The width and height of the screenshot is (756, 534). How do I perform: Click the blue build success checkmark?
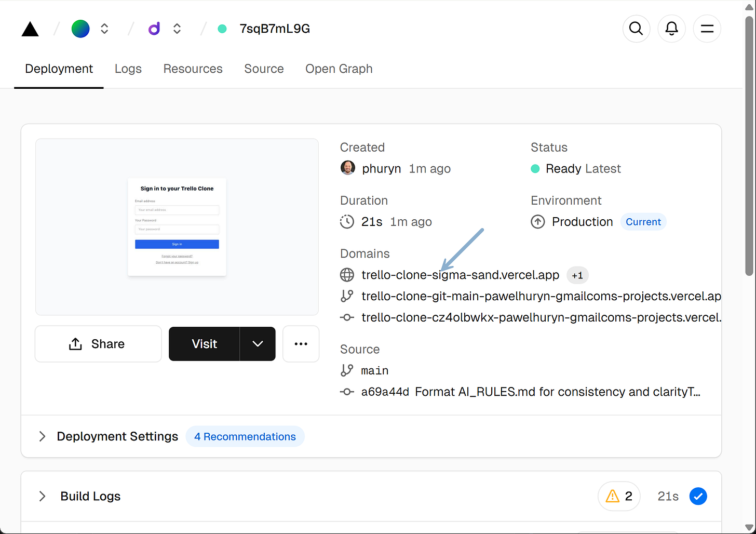[x=698, y=496]
